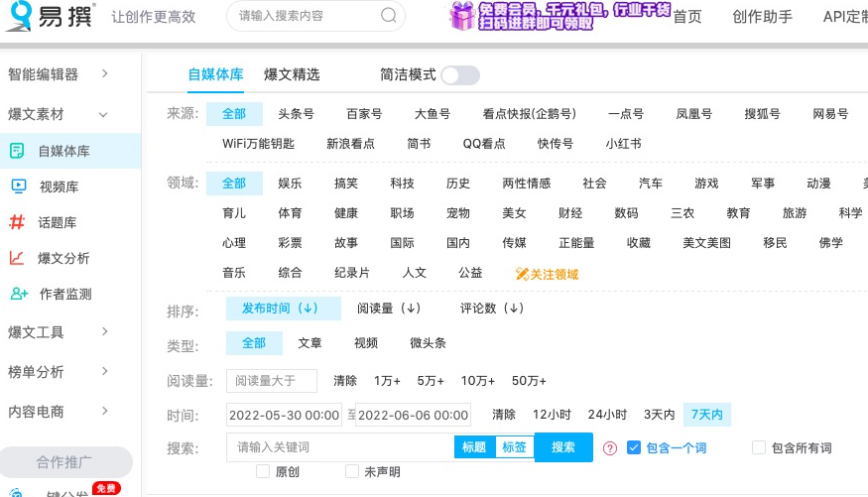Image resolution: width=868 pixels, height=497 pixels.
Task: Click the red 免费 badge
Action: (106, 488)
